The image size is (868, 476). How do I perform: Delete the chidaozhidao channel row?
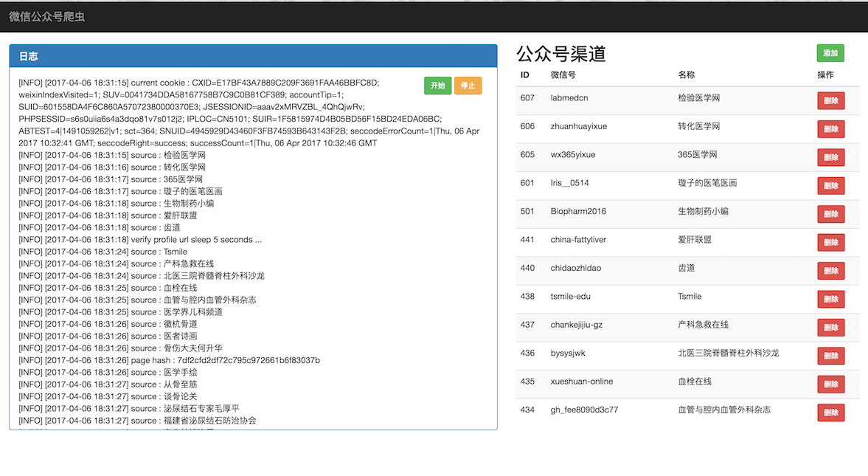831,270
